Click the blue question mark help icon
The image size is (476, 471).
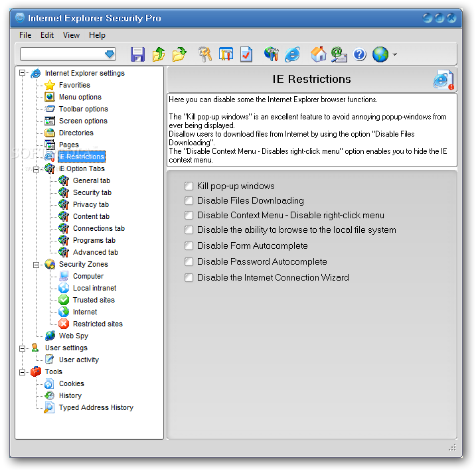point(360,54)
